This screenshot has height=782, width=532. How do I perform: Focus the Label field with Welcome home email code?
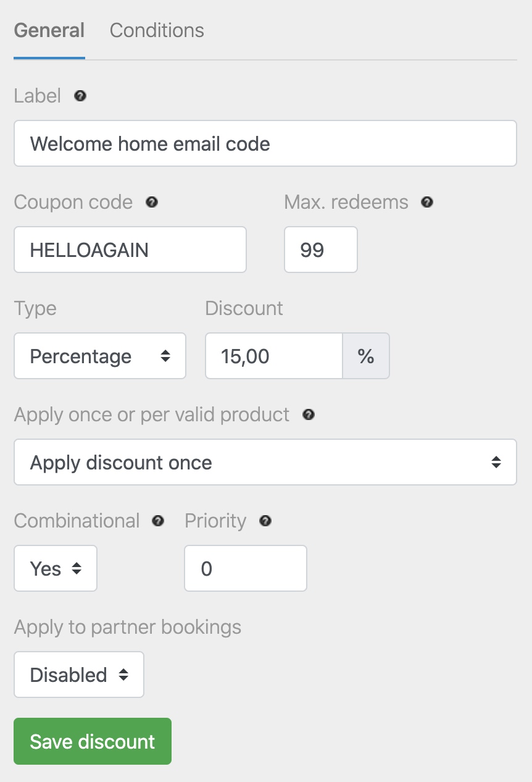[x=265, y=143]
